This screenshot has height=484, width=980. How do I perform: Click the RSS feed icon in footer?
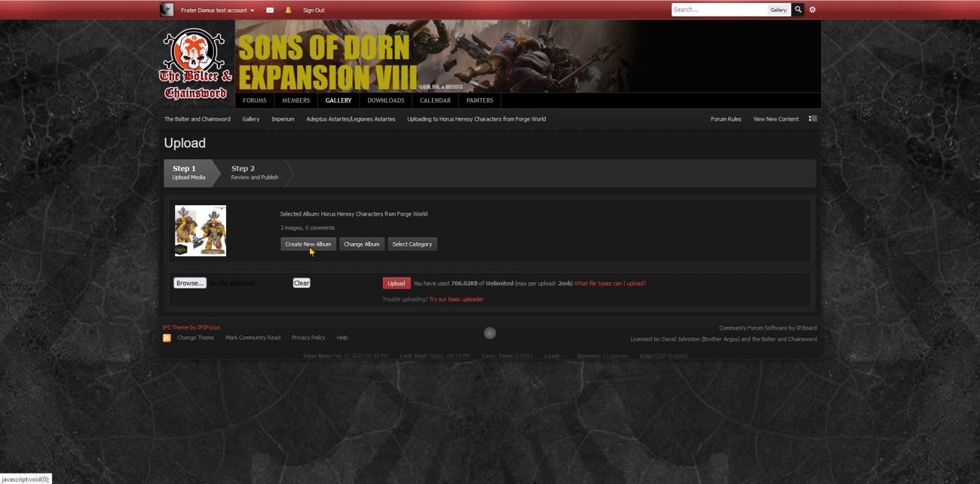[x=167, y=338]
